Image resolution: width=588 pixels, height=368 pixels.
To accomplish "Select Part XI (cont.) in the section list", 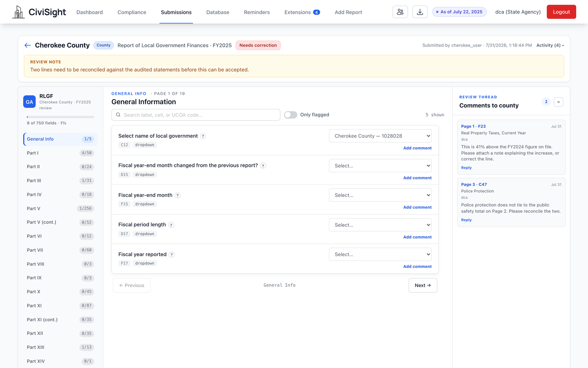I will pyautogui.click(x=60, y=320).
